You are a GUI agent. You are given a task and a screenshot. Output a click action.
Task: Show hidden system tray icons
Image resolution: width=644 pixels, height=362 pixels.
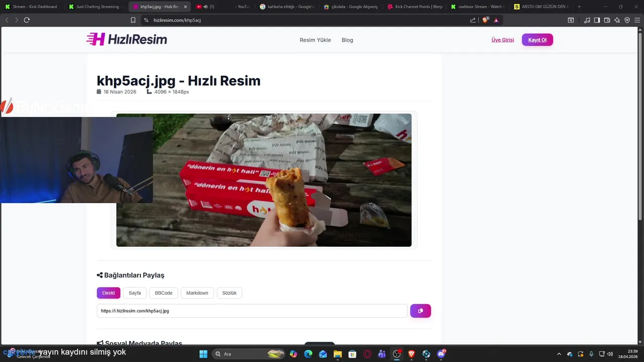558,354
